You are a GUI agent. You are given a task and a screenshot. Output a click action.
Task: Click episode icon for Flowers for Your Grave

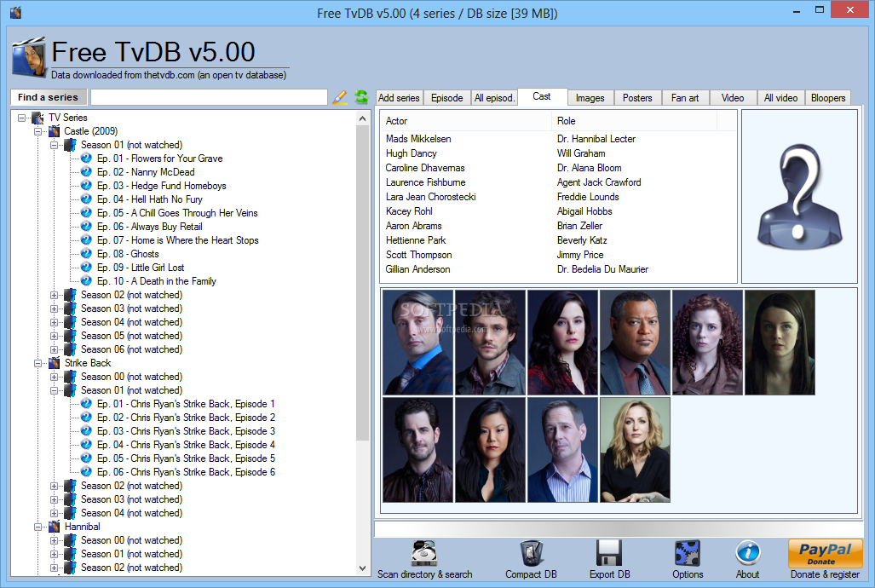pyautogui.click(x=86, y=158)
